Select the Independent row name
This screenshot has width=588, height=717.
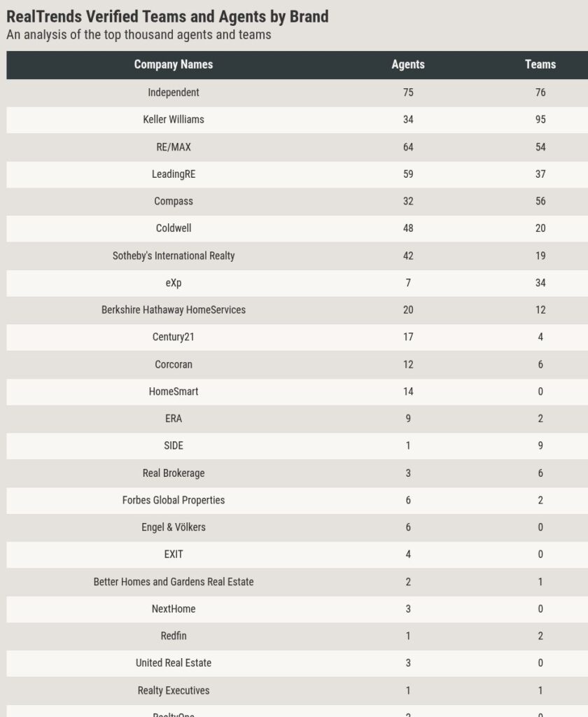174,92
